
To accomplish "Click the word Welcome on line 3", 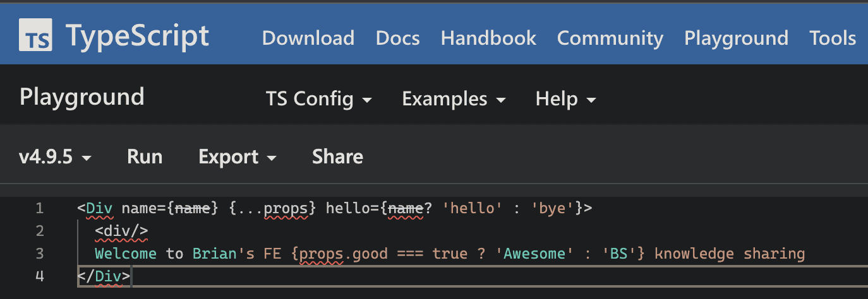I will [126, 254].
